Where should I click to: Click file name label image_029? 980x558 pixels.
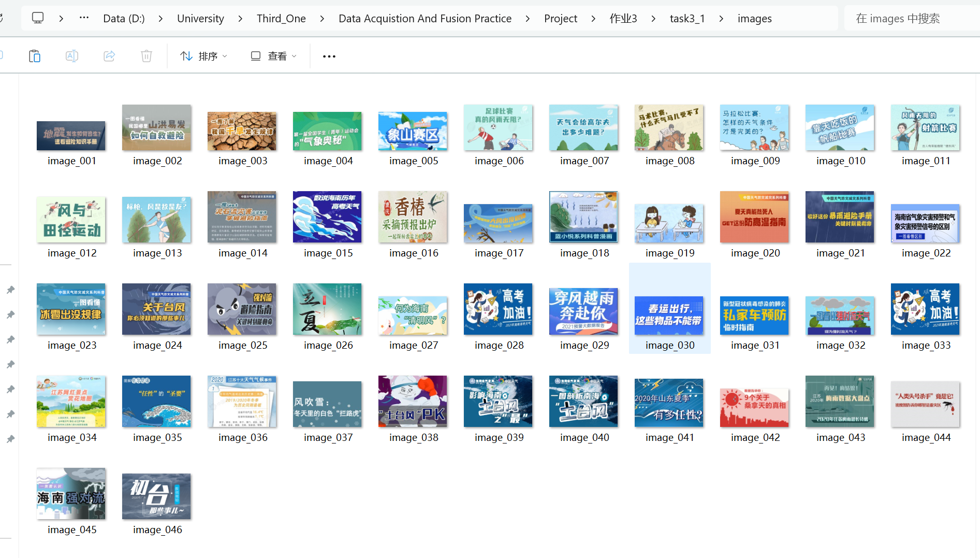pyautogui.click(x=584, y=346)
